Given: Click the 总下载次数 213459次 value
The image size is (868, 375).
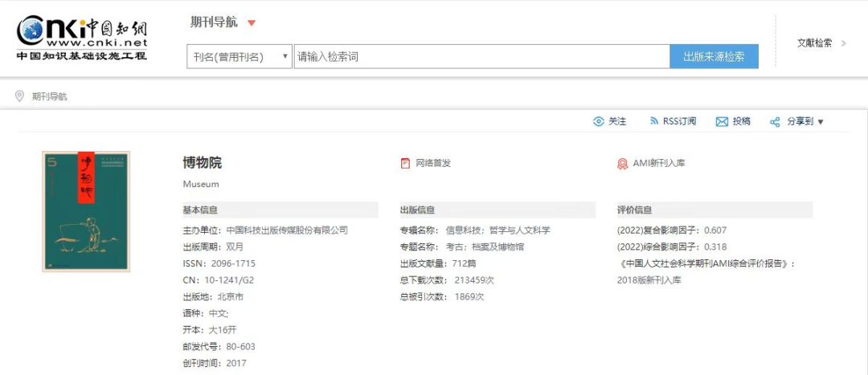Looking at the screenshot, I should pyautogui.click(x=474, y=280).
